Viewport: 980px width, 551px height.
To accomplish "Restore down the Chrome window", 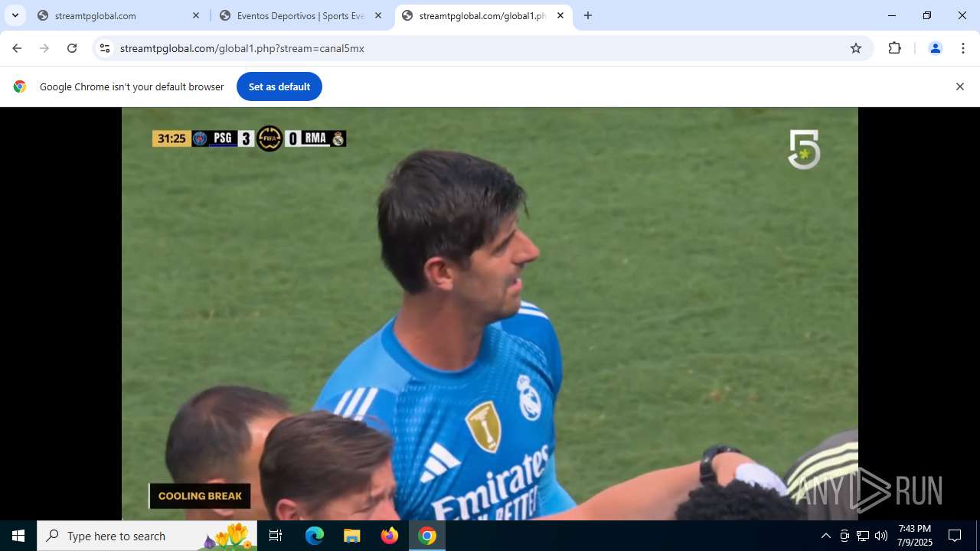I will (927, 15).
